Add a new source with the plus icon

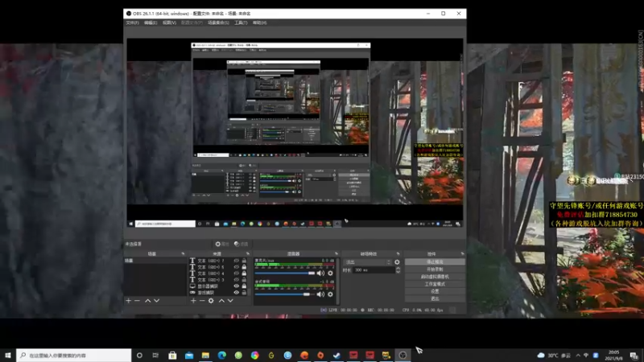pyautogui.click(x=193, y=301)
